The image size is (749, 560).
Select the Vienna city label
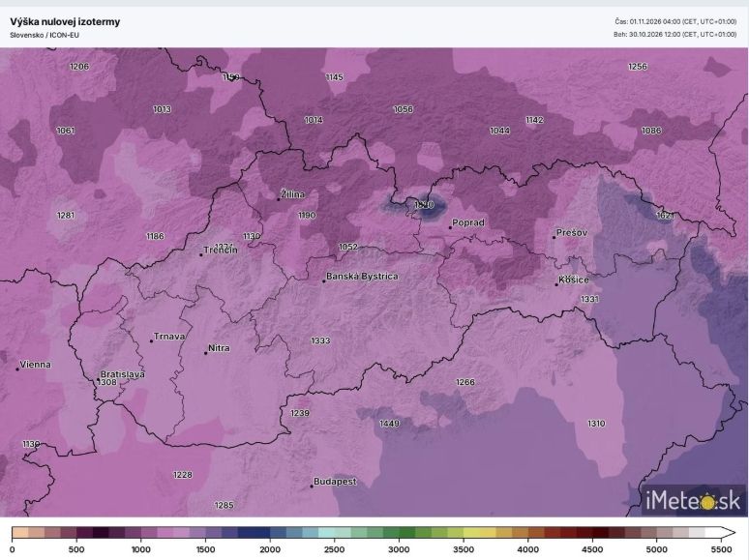click(x=36, y=365)
